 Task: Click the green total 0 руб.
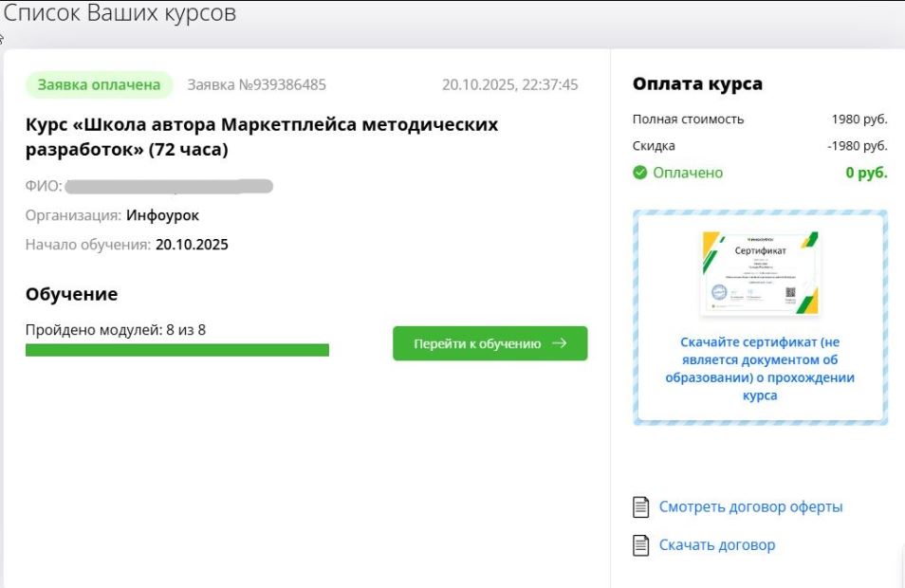pos(866,173)
